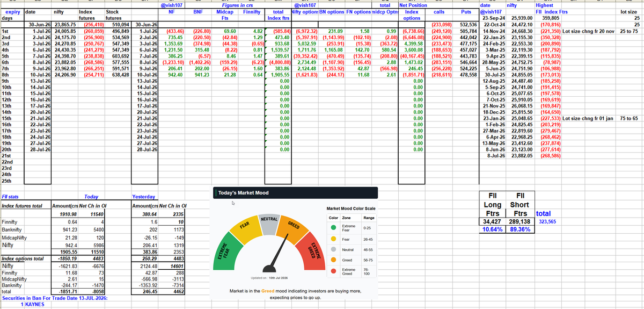644x309 pixels.
Task: Select the 89.36% short percentage cell
Action: tap(520, 229)
